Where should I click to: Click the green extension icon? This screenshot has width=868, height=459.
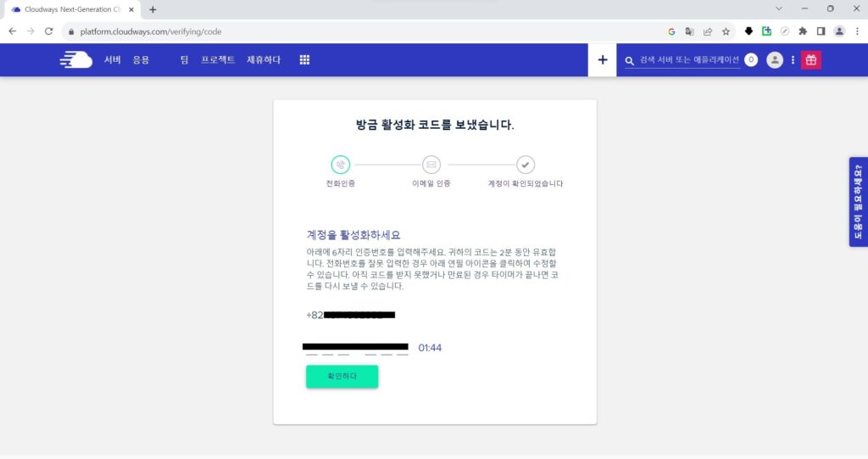(x=766, y=31)
